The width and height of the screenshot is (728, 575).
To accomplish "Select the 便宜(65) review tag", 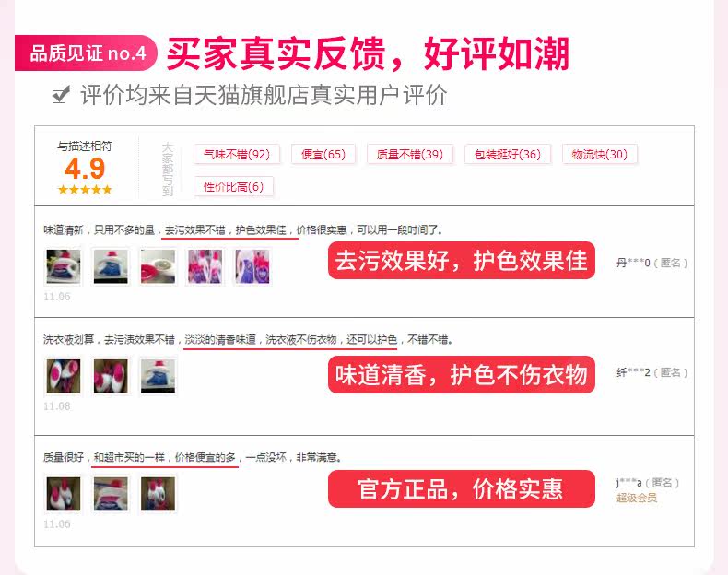I will coord(323,154).
